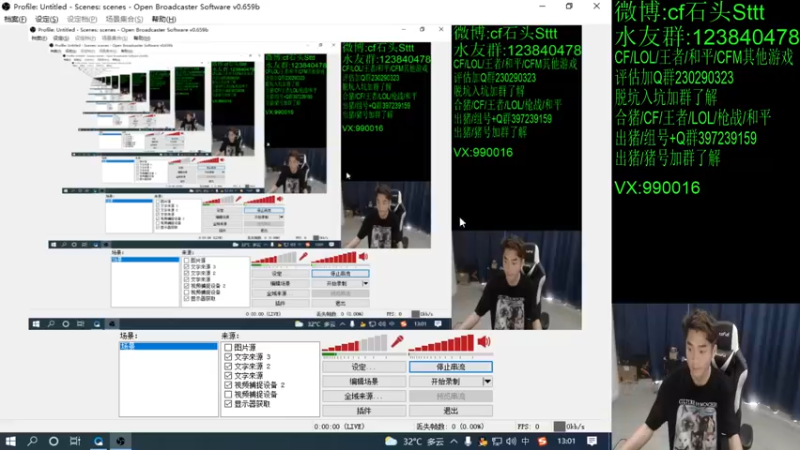Click the FPS: 0 status text

[x=528, y=427]
